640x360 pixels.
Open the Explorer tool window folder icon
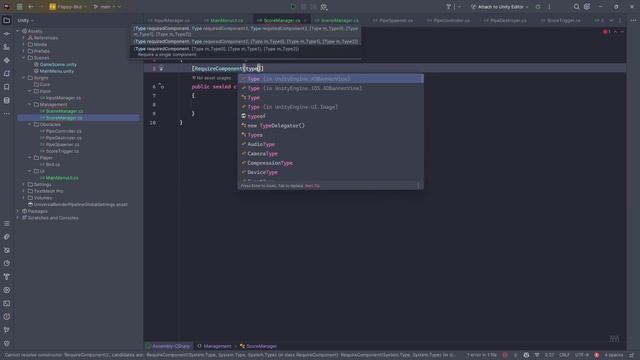pyautogui.click(x=7, y=20)
